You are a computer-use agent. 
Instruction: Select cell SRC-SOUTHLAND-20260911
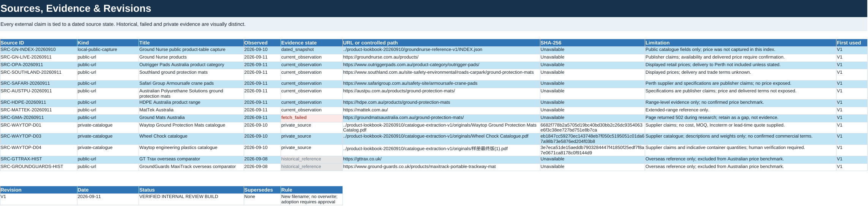(38, 74)
